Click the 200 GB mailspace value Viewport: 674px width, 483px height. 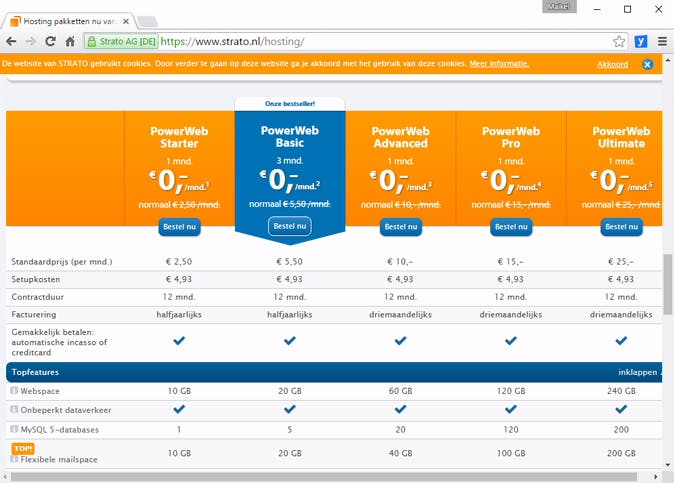622,453
